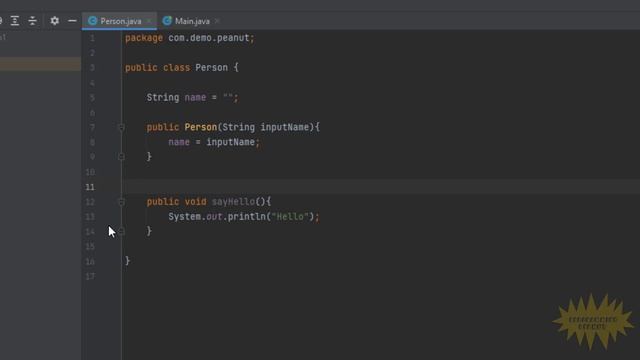Switch to the Person.java tab
The height and width of the screenshot is (360, 640).
pos(119,21)
